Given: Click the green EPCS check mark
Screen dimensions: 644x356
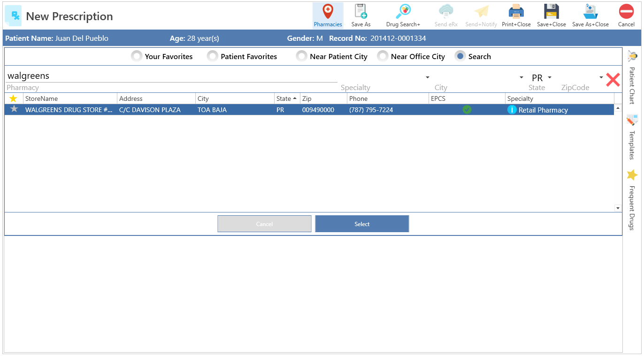Looking at the screenshot, I should (467, 109).
